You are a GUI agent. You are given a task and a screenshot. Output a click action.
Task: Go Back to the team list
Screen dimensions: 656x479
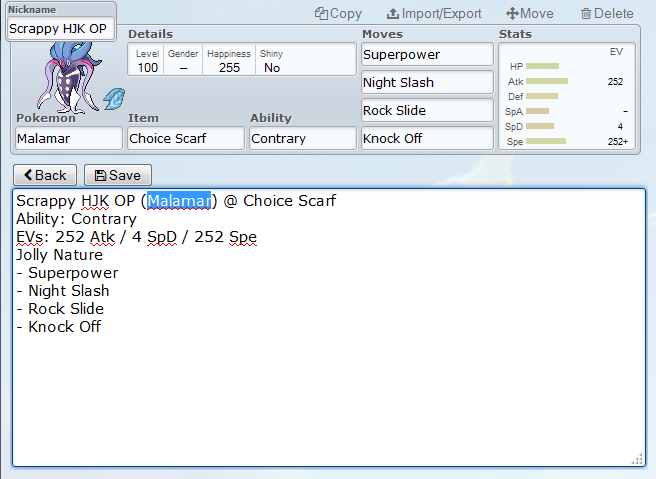tap(45, 175)
